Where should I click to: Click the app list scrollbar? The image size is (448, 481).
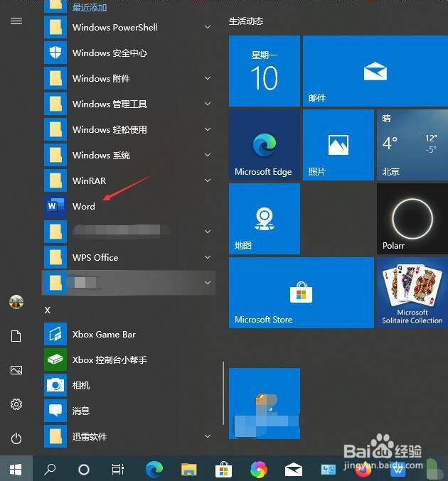223,394
